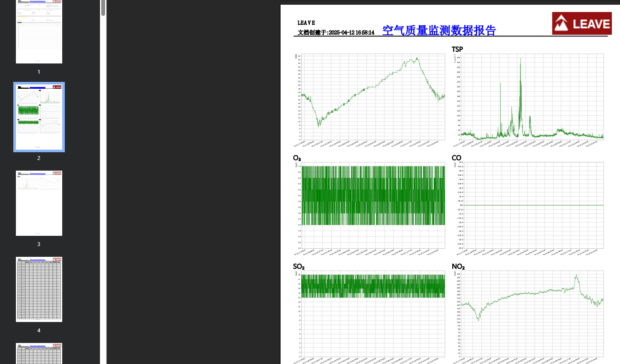Viewport: 620px width, 364px height.
Task: Click the SO₂ chart heading
Action: [x=299, y=267]
